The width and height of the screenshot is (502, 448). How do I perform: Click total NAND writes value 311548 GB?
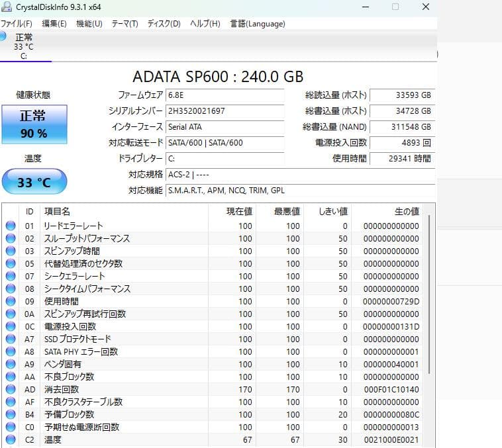click(403, 126)
